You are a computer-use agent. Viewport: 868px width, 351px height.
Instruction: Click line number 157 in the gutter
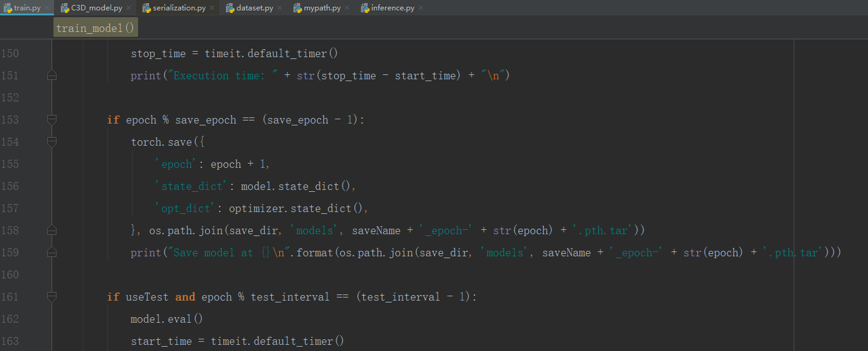(10, 208)
